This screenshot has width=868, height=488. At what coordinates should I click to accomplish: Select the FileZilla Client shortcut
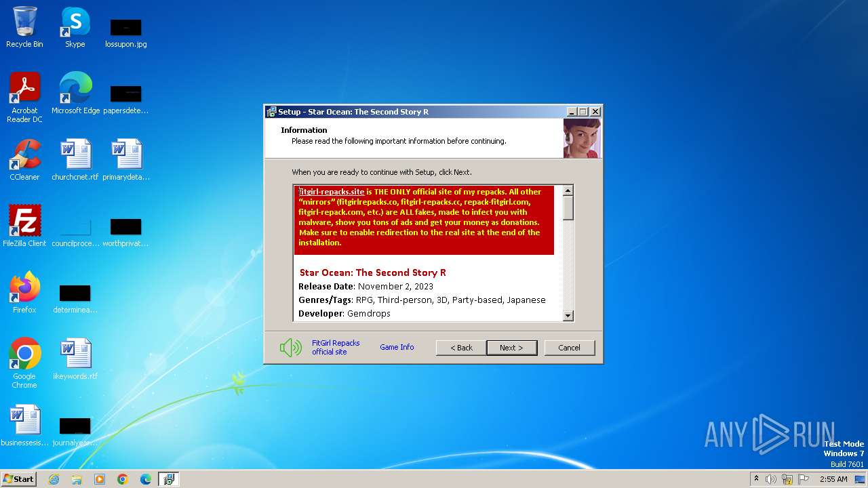click(x=24, y=226)
